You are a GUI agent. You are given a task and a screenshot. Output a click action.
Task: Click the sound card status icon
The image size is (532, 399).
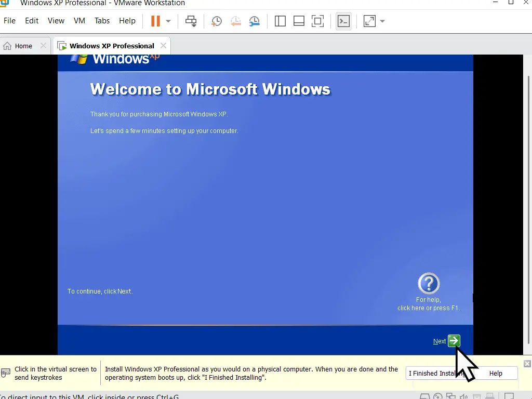(463, 396)
